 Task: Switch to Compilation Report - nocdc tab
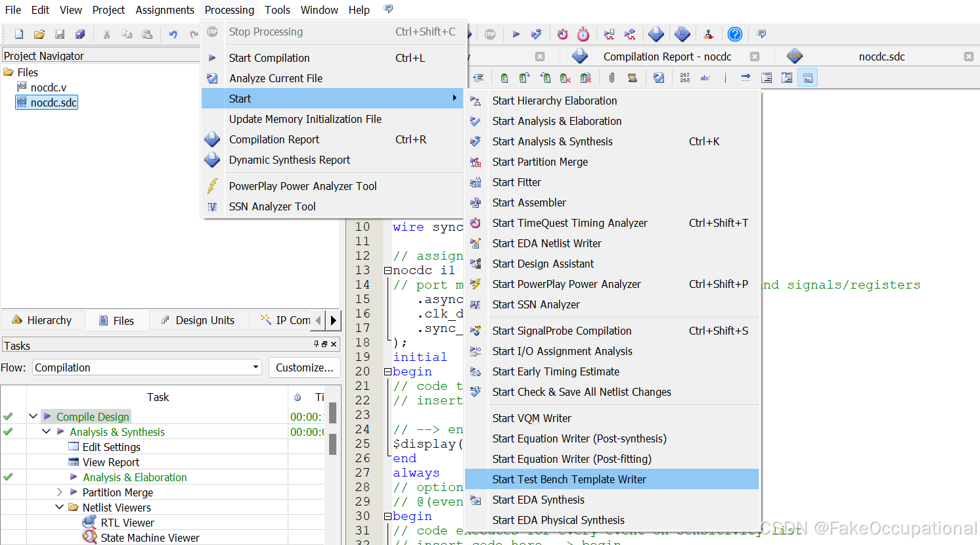(x=667, y=57)
